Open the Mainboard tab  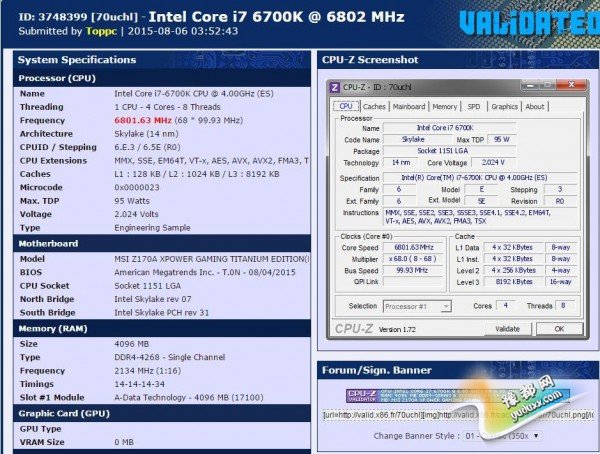[x=408, y=106]
